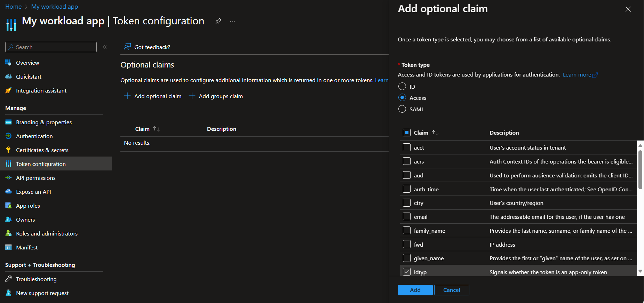644x303 pixels.
Task: Pin the Token configuration page
Action: point(218,21)
